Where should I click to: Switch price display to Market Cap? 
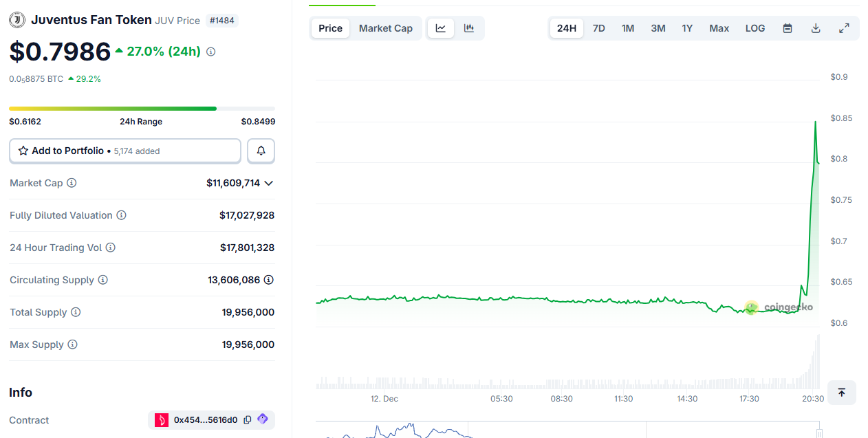click(385, 28)
